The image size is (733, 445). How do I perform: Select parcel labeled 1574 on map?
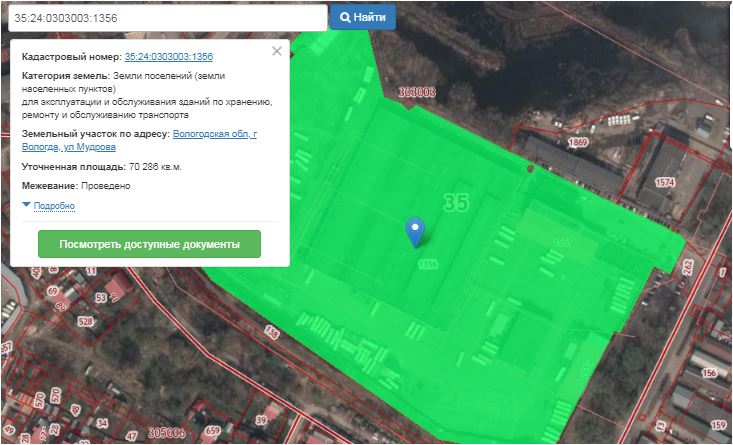pos(665,183)
